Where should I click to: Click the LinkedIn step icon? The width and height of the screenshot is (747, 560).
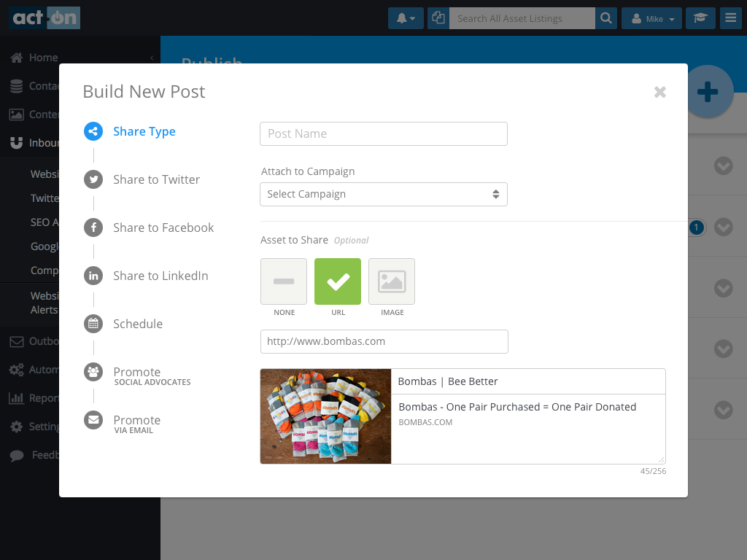pyautogui.click(x=93, y=276)
